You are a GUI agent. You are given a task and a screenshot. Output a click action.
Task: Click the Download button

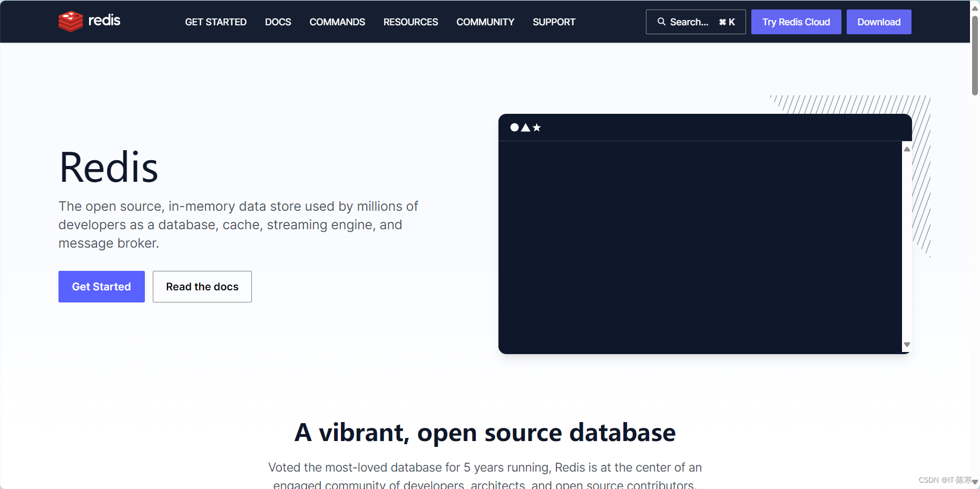point(879,22)
